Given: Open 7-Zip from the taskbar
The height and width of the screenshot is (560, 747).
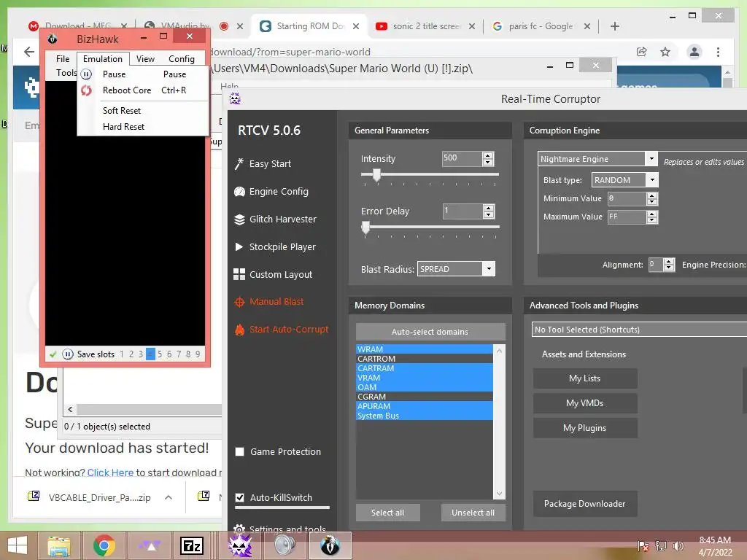Looking at the screenshot, I should 192,545.
